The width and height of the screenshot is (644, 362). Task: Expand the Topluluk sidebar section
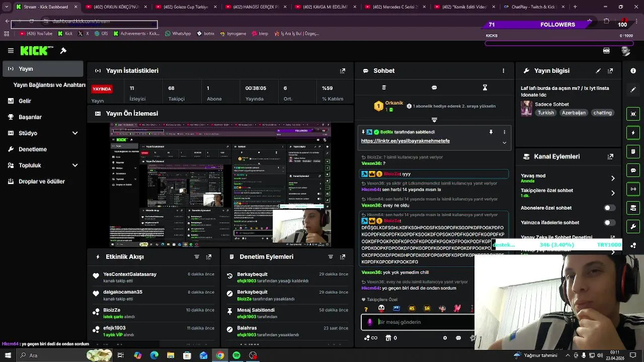click(x=75, y=165)
